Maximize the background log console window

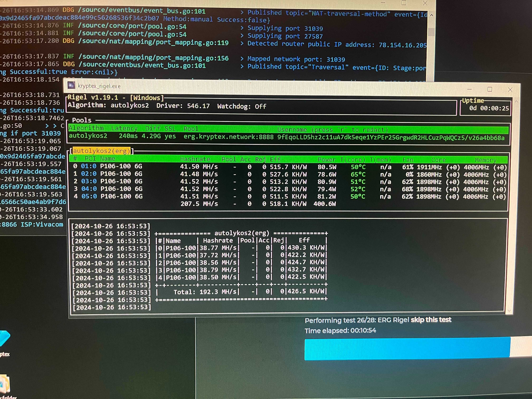[x=404, y=3]
